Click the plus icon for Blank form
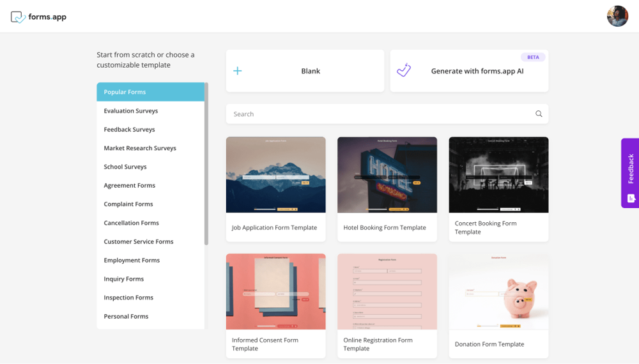 pyautogui.click(x=238, y=71)
